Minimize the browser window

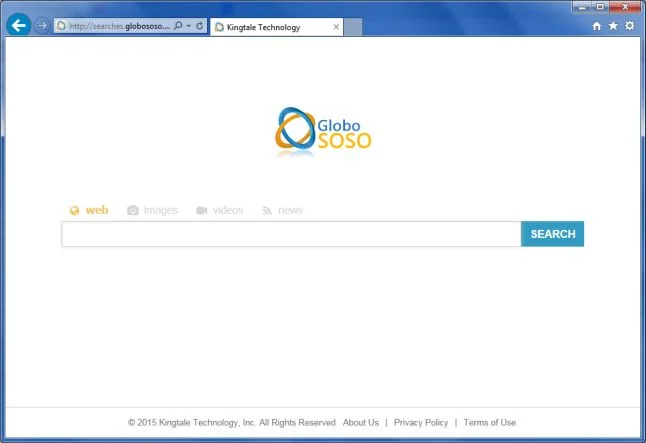tap(582, 7)
